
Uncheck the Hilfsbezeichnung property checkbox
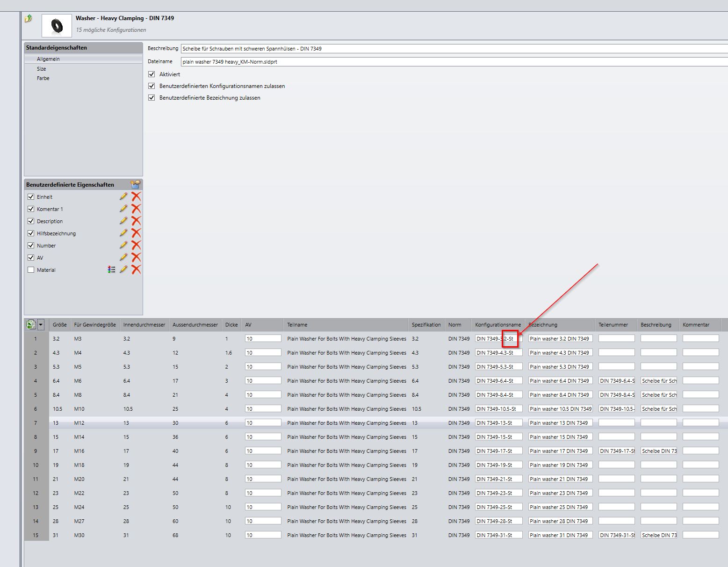[31, 233]
